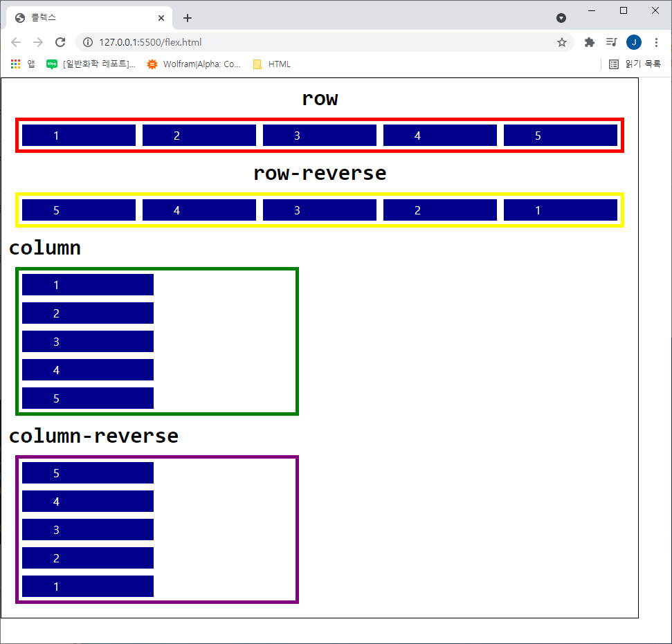The width and height of the screenshot is (672, 644).
Task: Open the media control icon in toolbar
Action: click(x=611, y=42)
